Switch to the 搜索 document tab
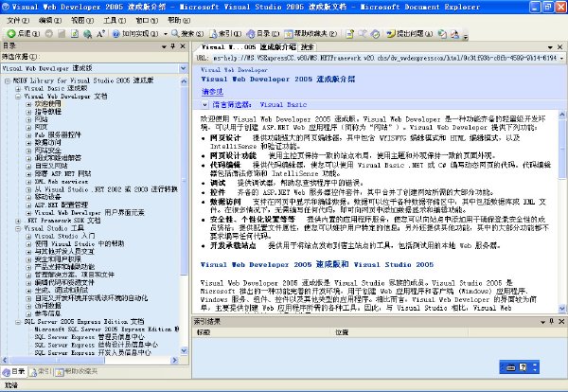 pyautogui.click(x=308, y=47)
